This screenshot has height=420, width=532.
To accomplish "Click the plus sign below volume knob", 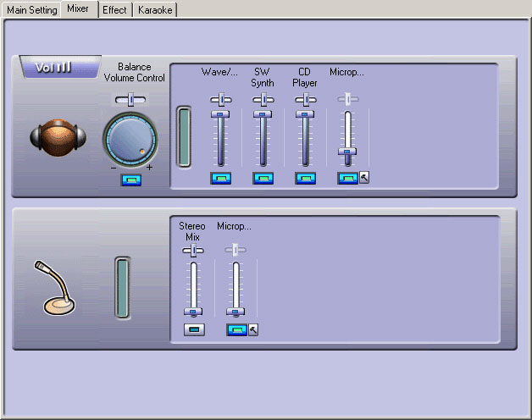I will (149, 168).
